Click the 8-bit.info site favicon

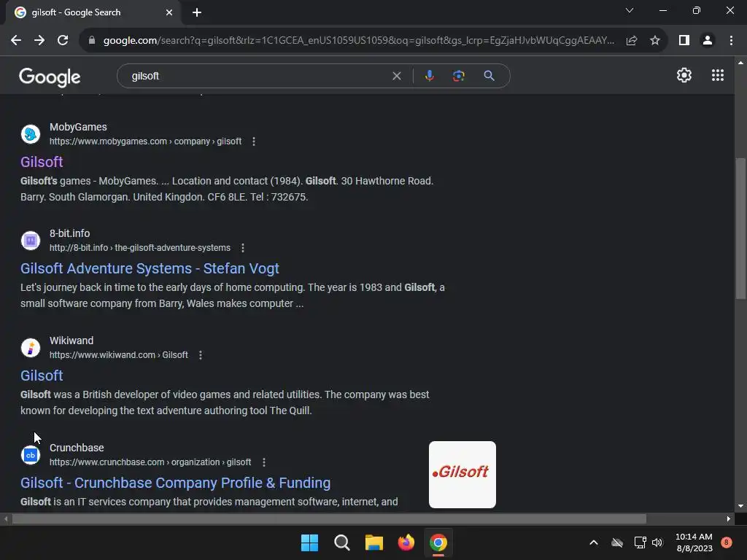point(31,241)
